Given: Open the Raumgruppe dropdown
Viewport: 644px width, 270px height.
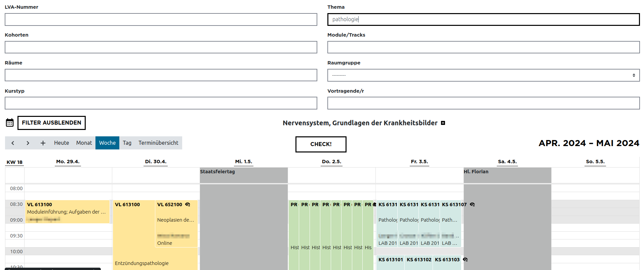Looking at the screenshot, I should pyautogui.click(x=483, y=75).
